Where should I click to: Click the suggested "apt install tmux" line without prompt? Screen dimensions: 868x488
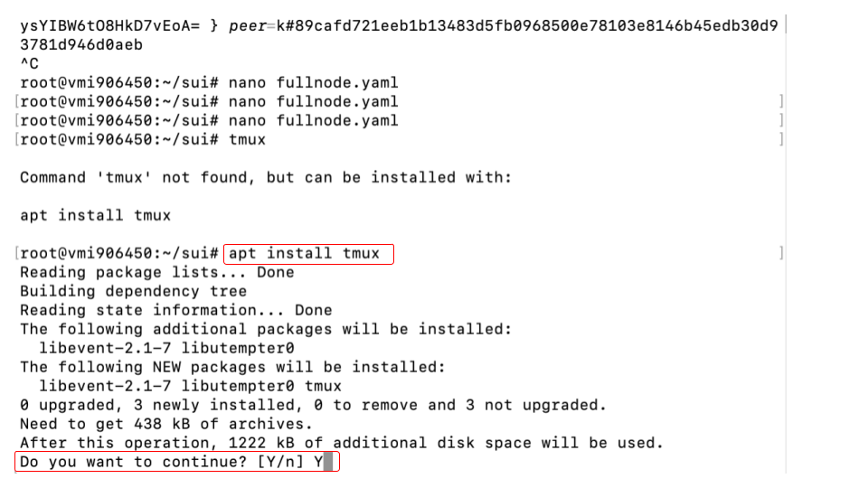coord(95,215)
